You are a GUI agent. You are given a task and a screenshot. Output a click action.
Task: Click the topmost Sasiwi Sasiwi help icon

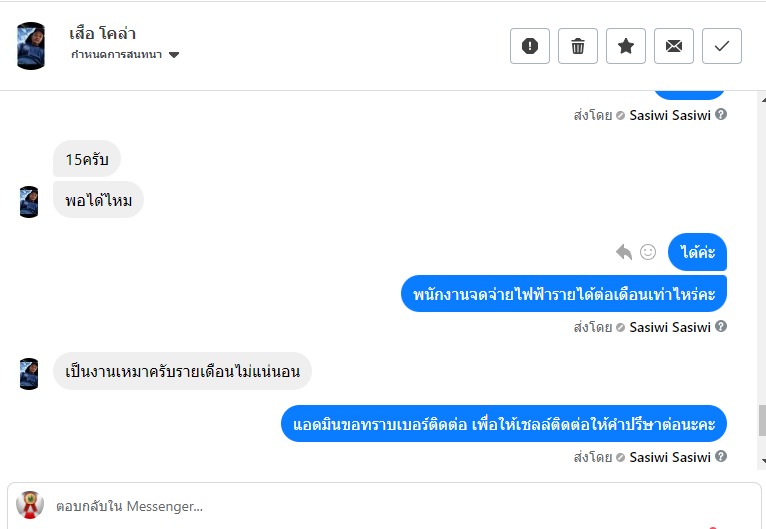click(721, 115)
